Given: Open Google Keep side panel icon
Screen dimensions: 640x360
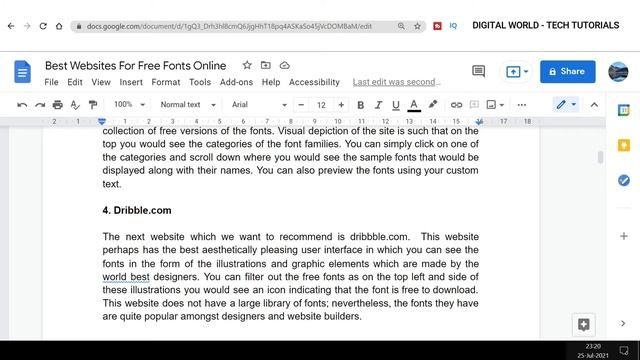Looking at the screenshot, I should click(x=624, y=145).
